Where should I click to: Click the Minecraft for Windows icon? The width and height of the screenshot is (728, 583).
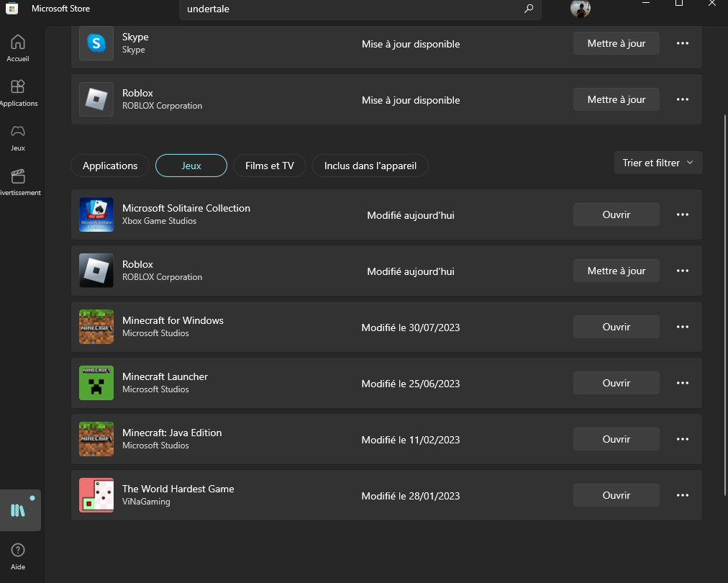click(96, 327)
